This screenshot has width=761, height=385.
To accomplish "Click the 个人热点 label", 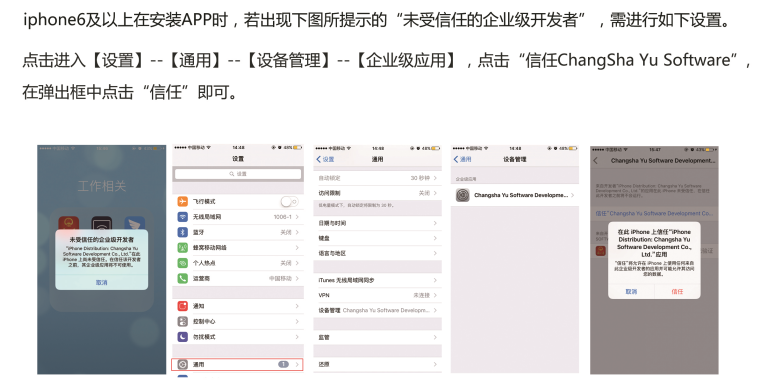I will (204, 263).
